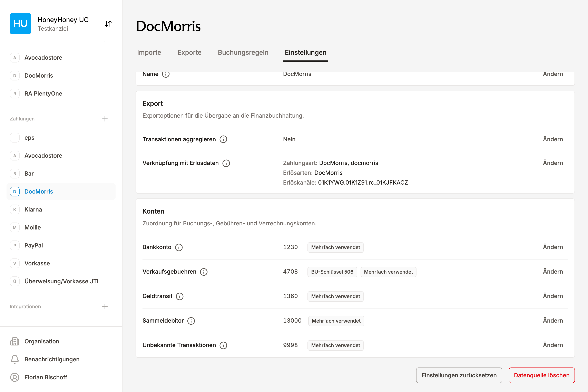Click the M letter icon for Mollie
Viewport: 588px width, 392px height.
click(15, 227)
